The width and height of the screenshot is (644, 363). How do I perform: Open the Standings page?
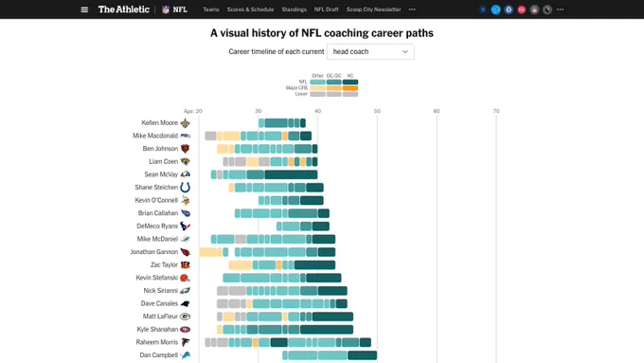pyautogui.click(x=295, y=9)
